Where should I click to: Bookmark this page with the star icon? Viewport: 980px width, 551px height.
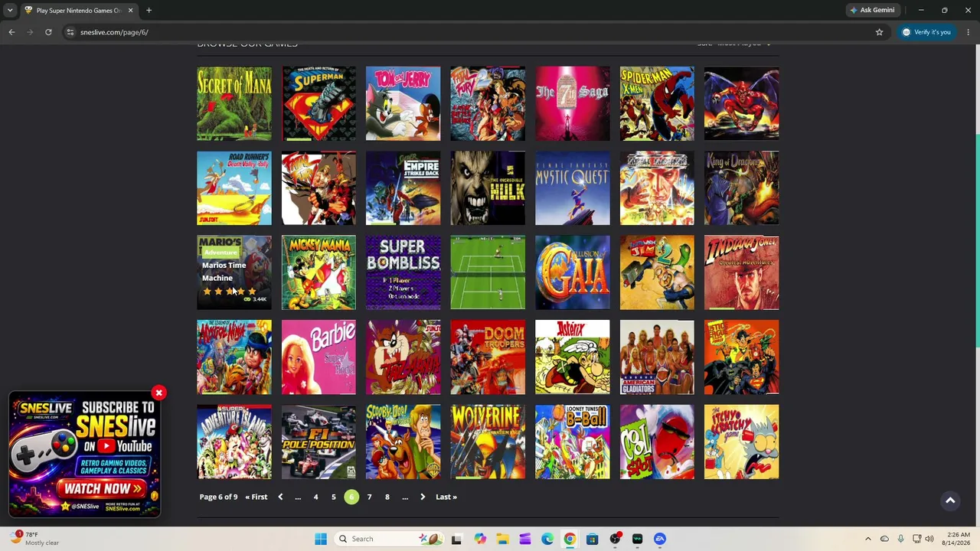(879, 32)
